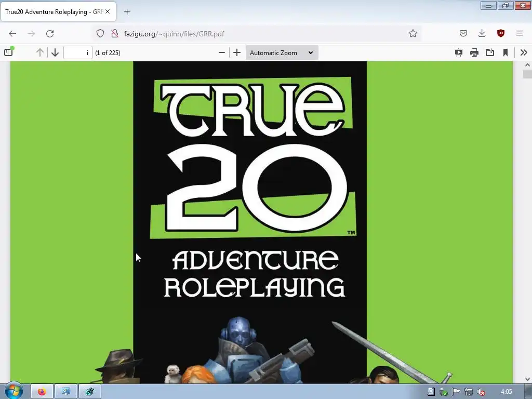Click the first system tray icon

click(x=431, y=392)
